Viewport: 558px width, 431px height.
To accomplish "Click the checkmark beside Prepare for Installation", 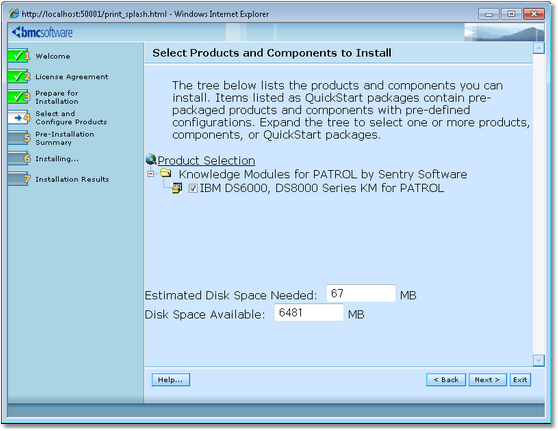I will pos(19,97).
